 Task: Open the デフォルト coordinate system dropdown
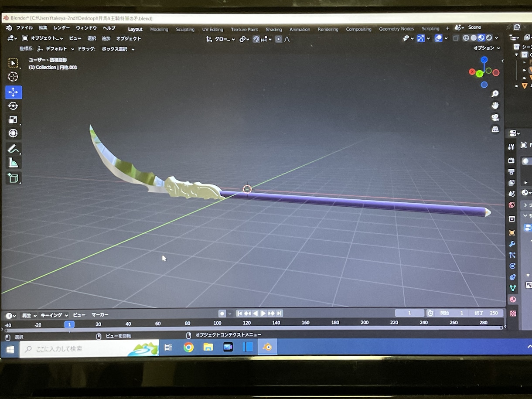(x=56, y=49)
